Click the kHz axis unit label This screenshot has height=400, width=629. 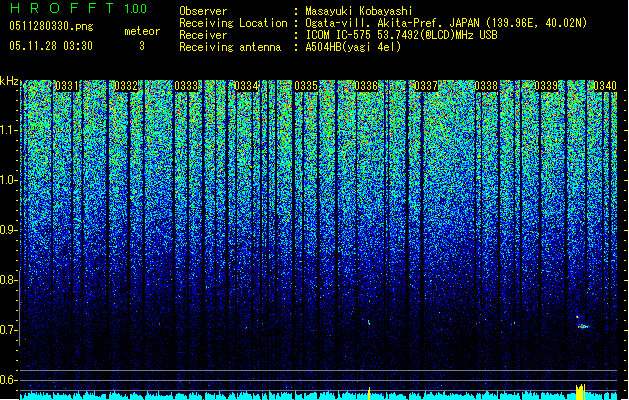point(9,81)
